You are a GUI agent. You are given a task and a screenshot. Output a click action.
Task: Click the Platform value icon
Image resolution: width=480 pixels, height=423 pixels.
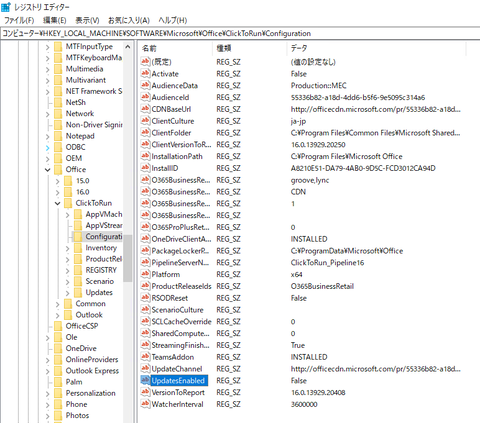(x=145, y=274)
